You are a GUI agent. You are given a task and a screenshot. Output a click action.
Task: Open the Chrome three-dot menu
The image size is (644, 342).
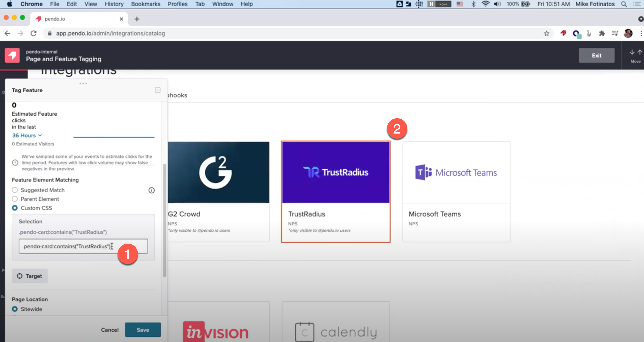point(641,33)
